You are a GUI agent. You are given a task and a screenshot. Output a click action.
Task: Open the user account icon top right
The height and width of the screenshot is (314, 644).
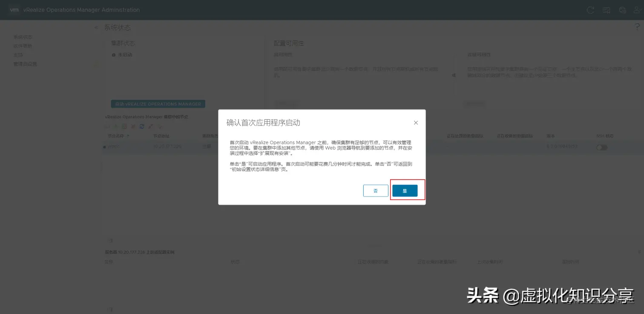pyautogui.click(x=636, y=10)
